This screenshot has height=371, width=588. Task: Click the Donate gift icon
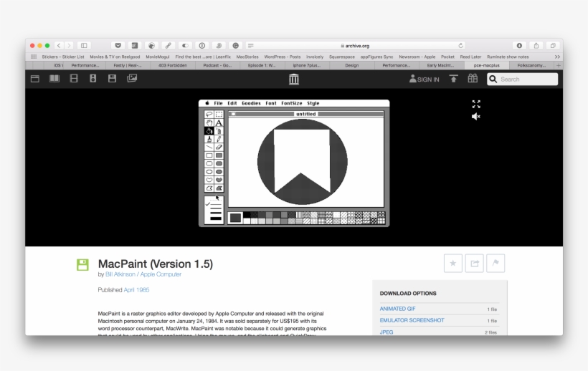(x=473, y=78)
